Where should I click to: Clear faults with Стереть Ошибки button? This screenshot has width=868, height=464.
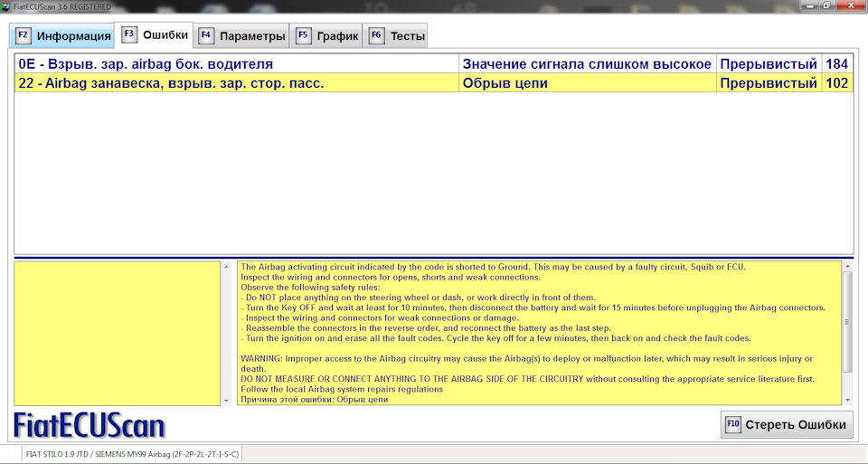click(787, 425)
